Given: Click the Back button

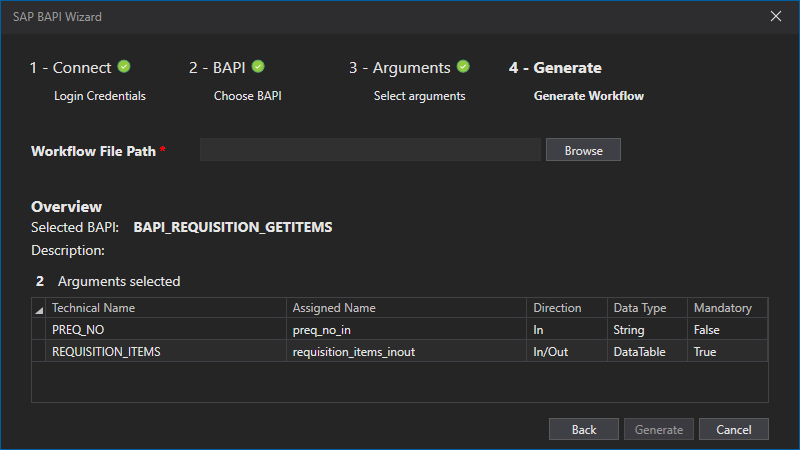Looking at the screenshot, I should coord(584,430).
